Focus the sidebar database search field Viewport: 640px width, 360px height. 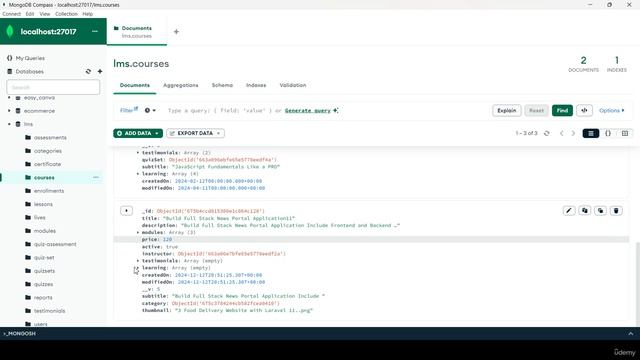coord(53,87)
